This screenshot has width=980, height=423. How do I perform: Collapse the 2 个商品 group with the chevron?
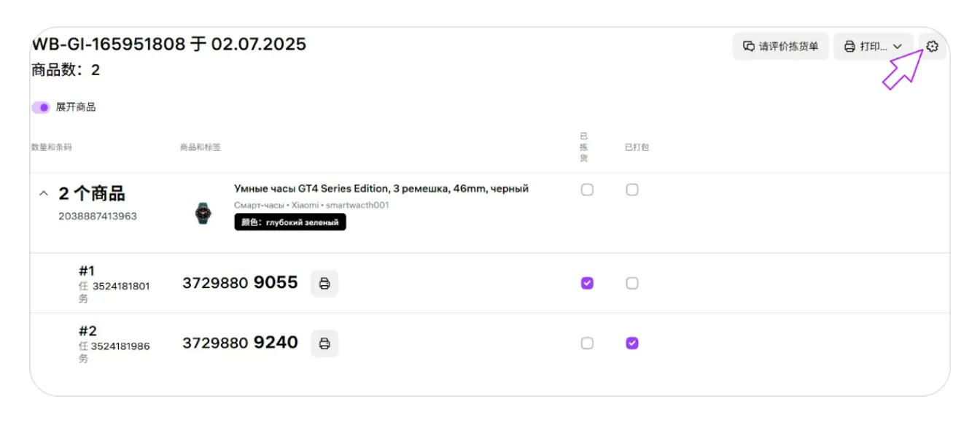tap(44, 194)
